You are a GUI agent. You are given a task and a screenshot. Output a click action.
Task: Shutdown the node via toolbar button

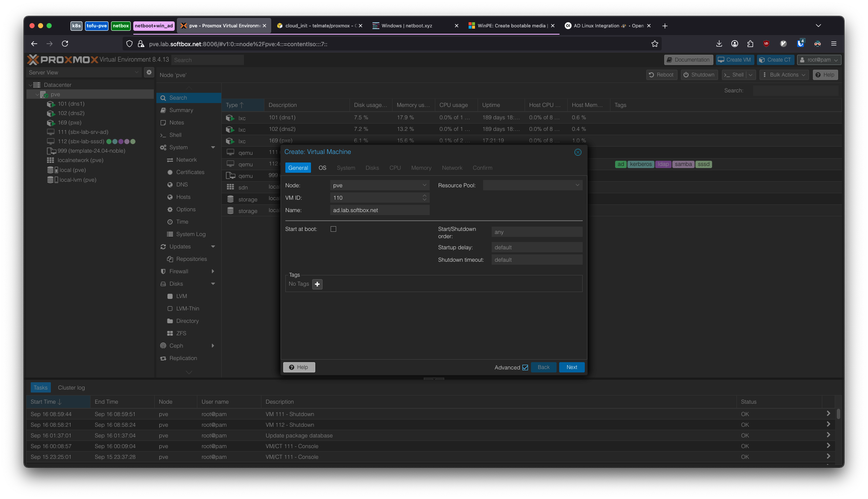point(699,74)
